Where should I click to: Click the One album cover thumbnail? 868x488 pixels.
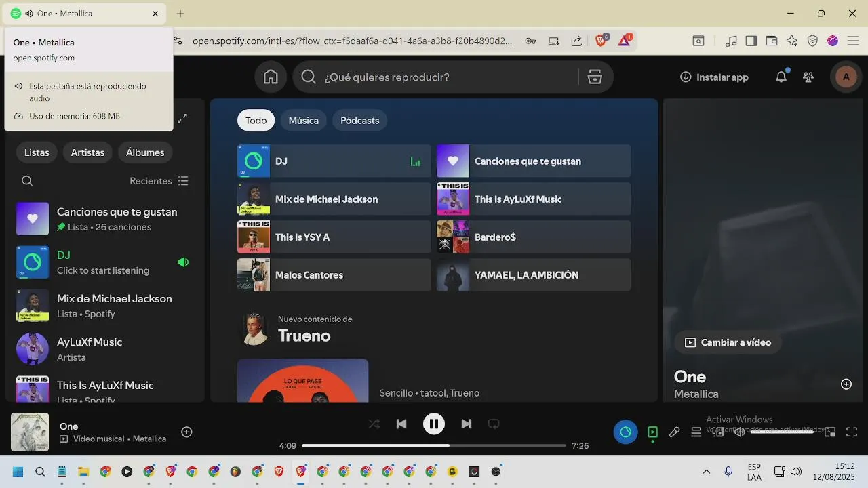click(x=30, y=432)
